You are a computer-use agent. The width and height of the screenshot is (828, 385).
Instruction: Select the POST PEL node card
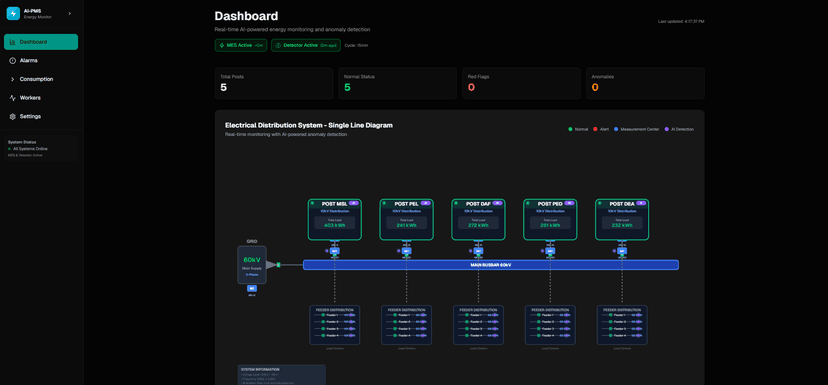(406, 220)
